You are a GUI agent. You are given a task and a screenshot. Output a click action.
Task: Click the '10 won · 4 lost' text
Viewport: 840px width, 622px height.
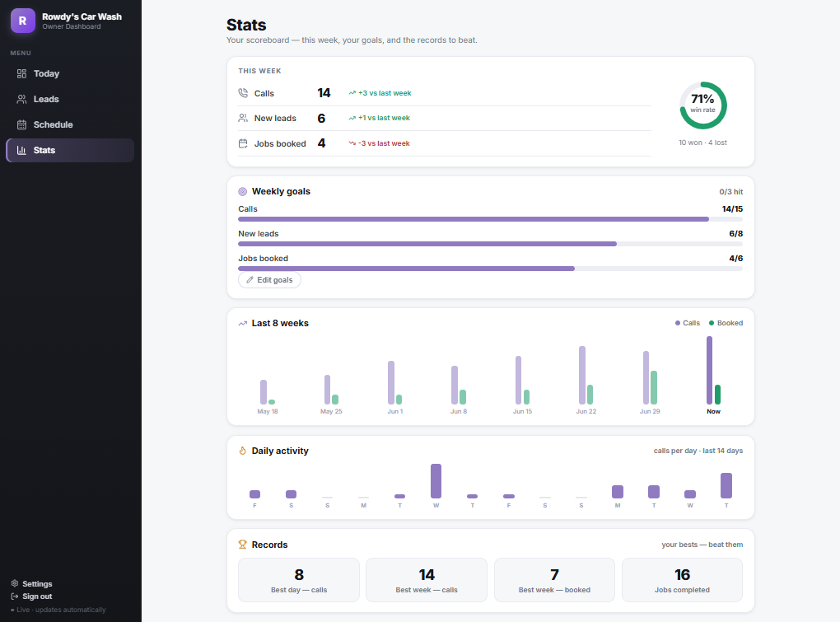(x=702, y=143)
